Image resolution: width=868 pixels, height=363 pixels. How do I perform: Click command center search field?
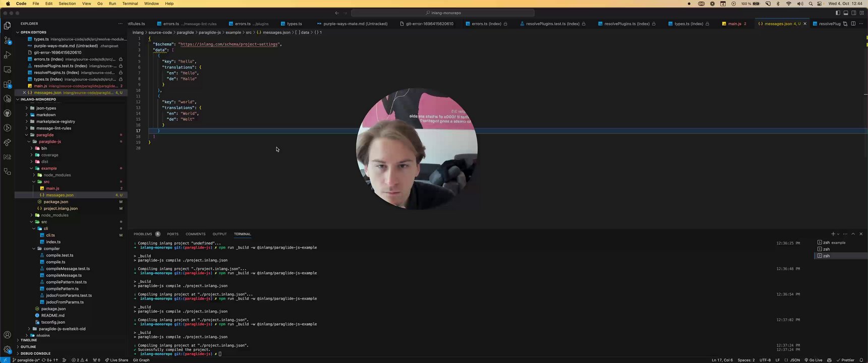coord(443,13)
